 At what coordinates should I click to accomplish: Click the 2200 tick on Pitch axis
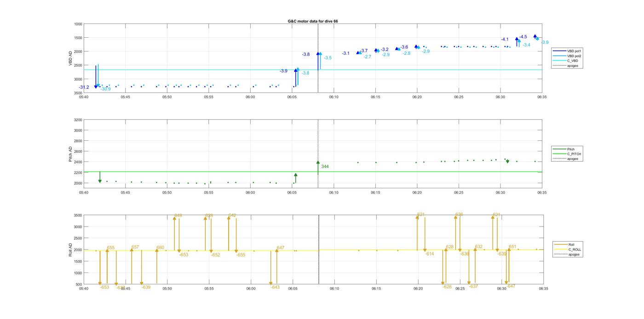point(78,173)
